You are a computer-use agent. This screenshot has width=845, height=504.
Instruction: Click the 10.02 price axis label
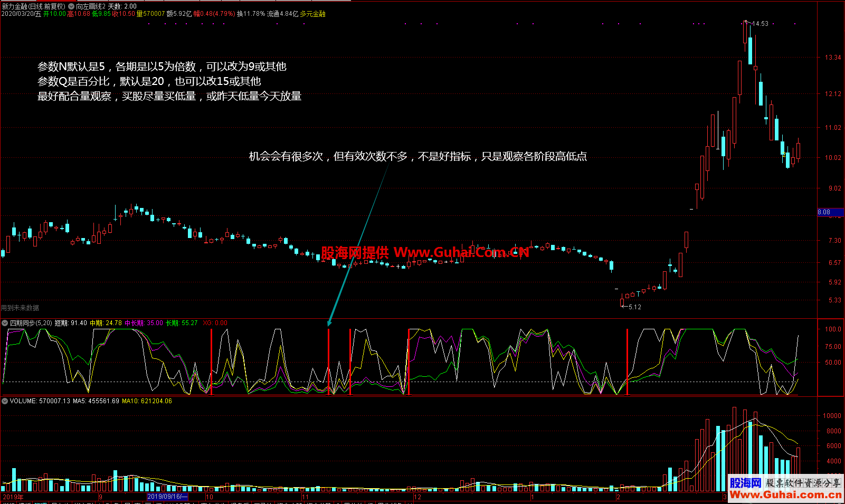(833, 158)
